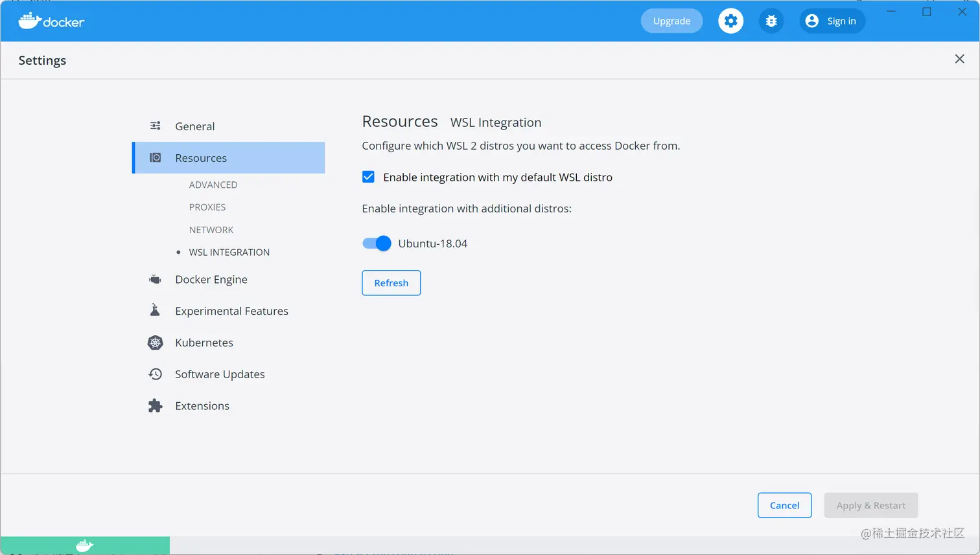
Task: Click the Upgrade button
Action: pyautogui.click(x=671, y=21)
